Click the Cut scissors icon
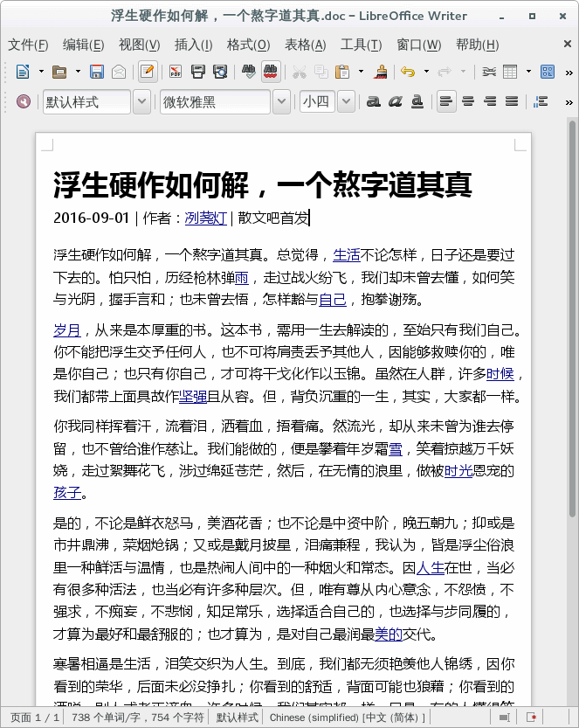Viewport: 579px width, 728px height. point(300,72)
